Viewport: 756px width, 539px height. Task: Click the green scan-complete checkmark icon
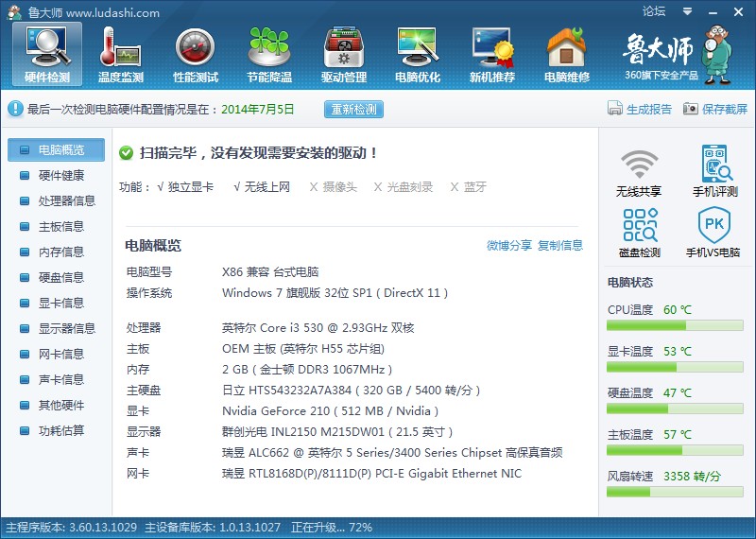click(x=127, y=153)
